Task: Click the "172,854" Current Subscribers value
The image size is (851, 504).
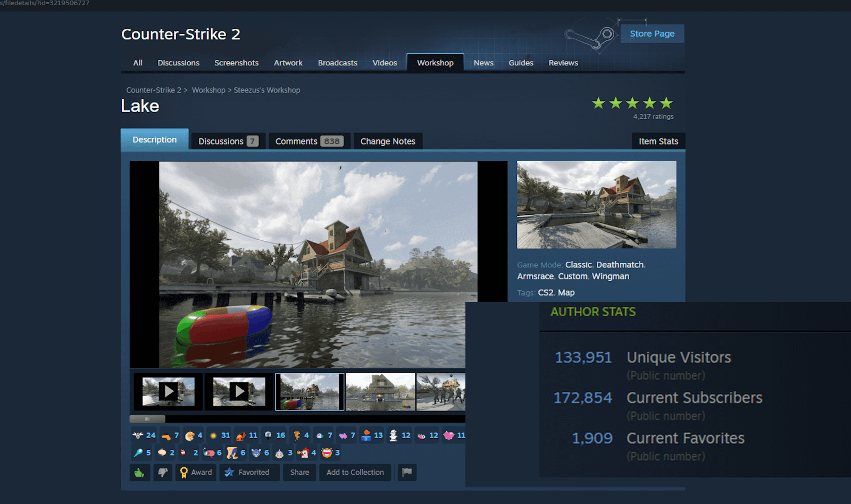Action: [x=583, y=398]
